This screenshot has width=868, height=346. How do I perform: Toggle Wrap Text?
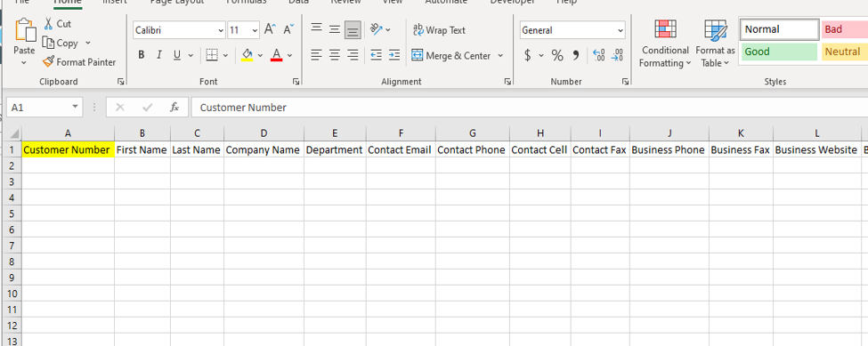tap(440, 30)
